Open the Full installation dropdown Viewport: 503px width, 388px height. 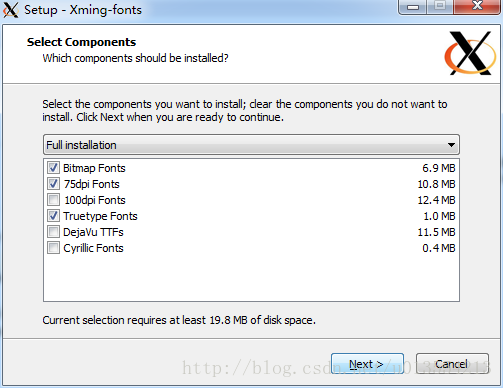point(251,145)
